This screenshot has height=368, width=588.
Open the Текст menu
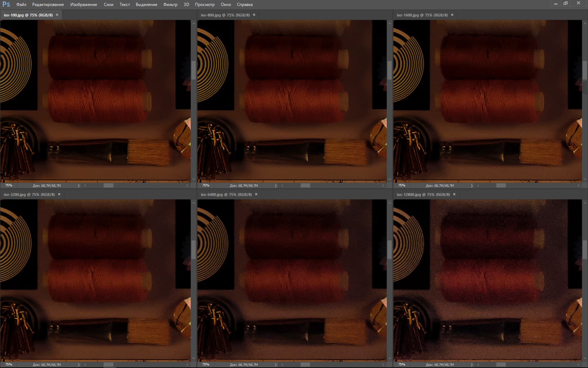125,5
